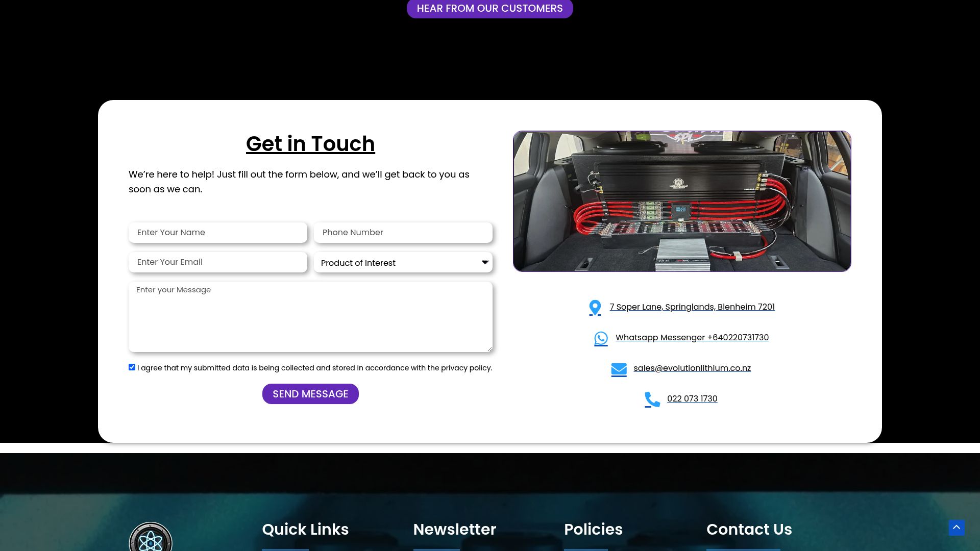The height and width of the screenshot is (551, 980).
Task: Focus the Enter Your Name field
Action: pos(218,233)
